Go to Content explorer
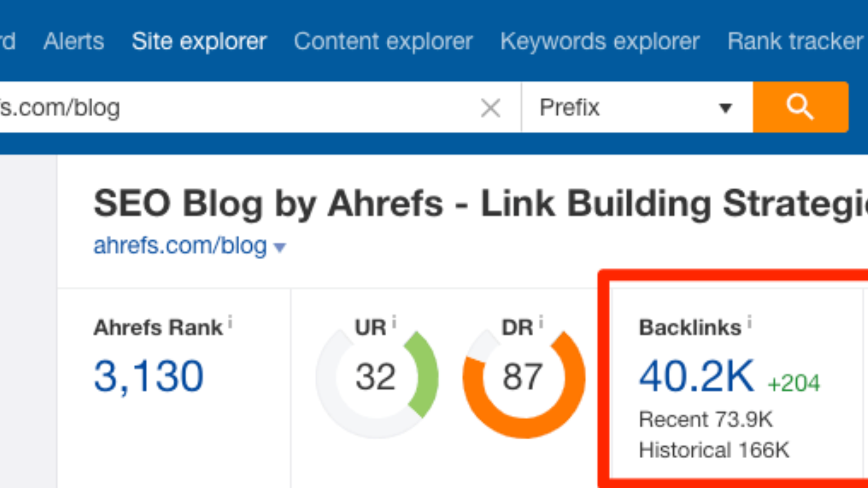Screen dimensions: 868x488 click(384, 41)
